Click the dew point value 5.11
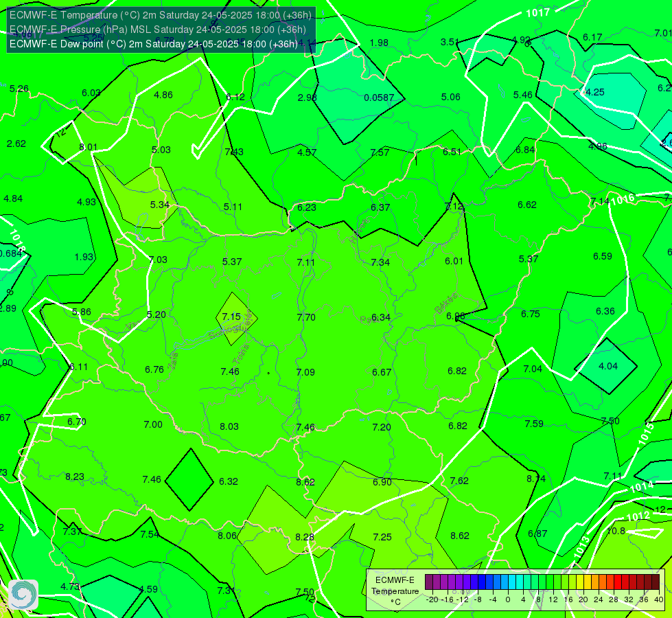The width and height of the screenshot is (672, 618). click(233, 207)
